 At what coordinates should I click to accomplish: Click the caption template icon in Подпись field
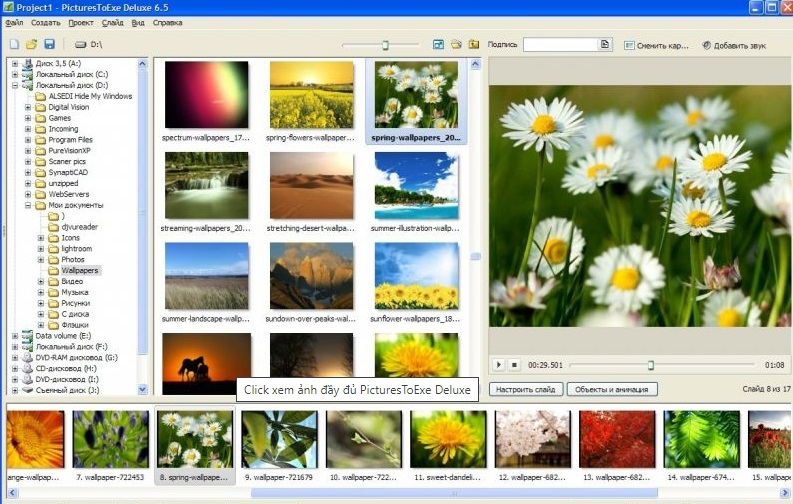(605, 44)
